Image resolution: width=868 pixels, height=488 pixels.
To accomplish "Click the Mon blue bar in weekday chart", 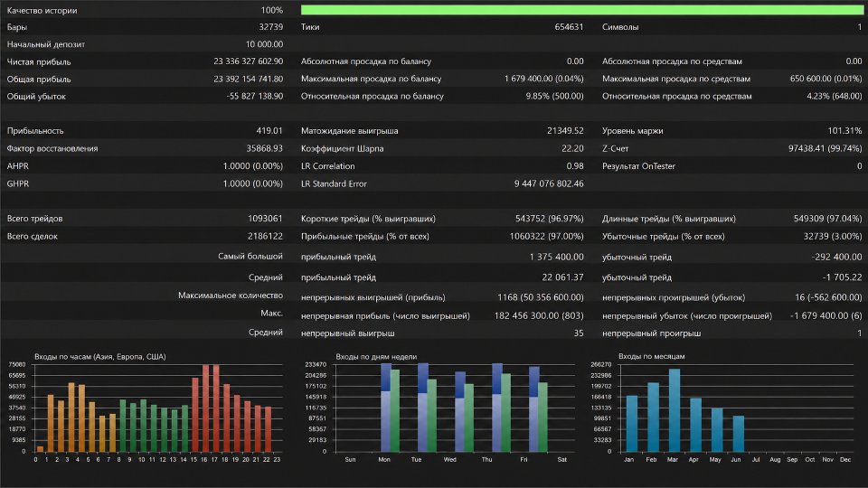I will pyautogui.click(x=386, y=408).
